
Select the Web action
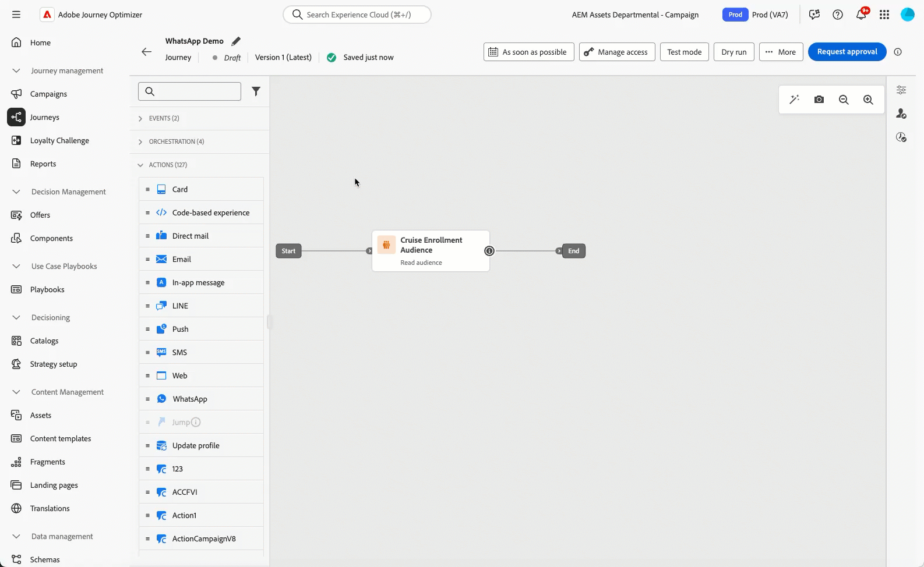[x=201, y=375]
